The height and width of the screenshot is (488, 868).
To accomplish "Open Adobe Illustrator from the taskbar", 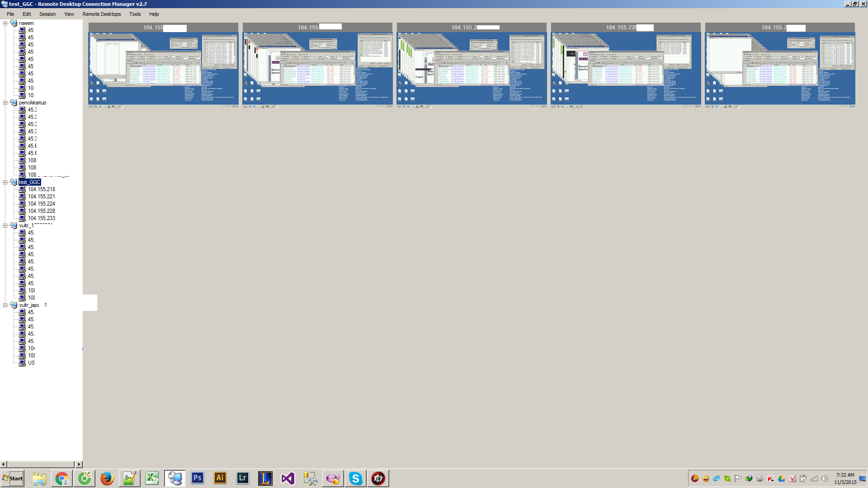I will [x=220, y=478].
